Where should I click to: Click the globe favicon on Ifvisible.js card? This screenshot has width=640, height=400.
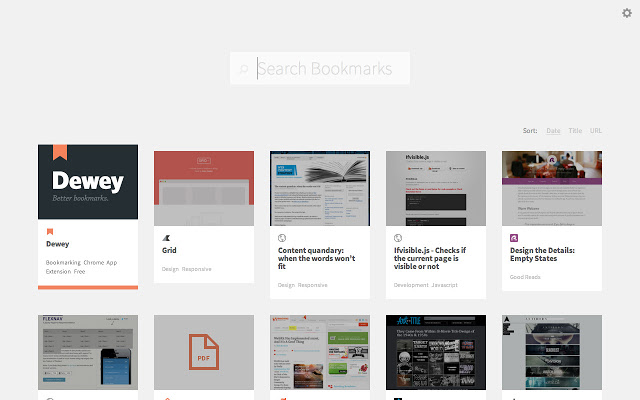[398, 239]
